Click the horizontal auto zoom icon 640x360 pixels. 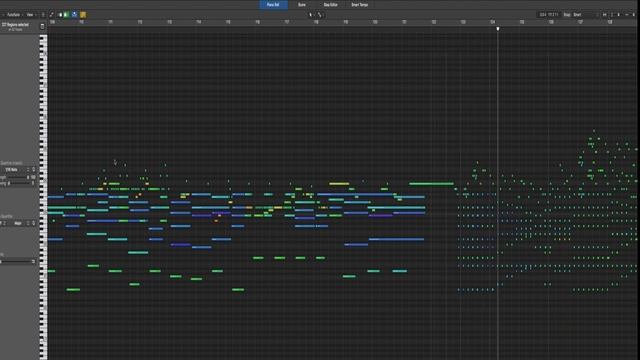pyautogui.click(x=604, y=15)
